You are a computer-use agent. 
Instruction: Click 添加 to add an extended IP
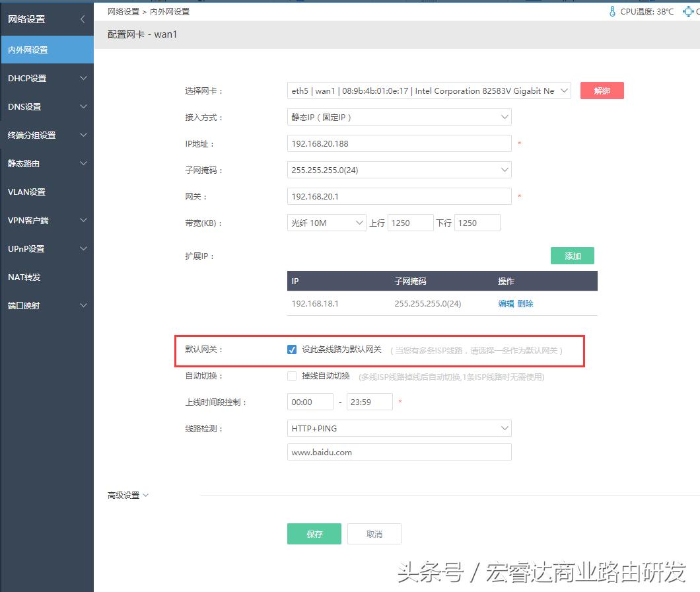point(572,256)
